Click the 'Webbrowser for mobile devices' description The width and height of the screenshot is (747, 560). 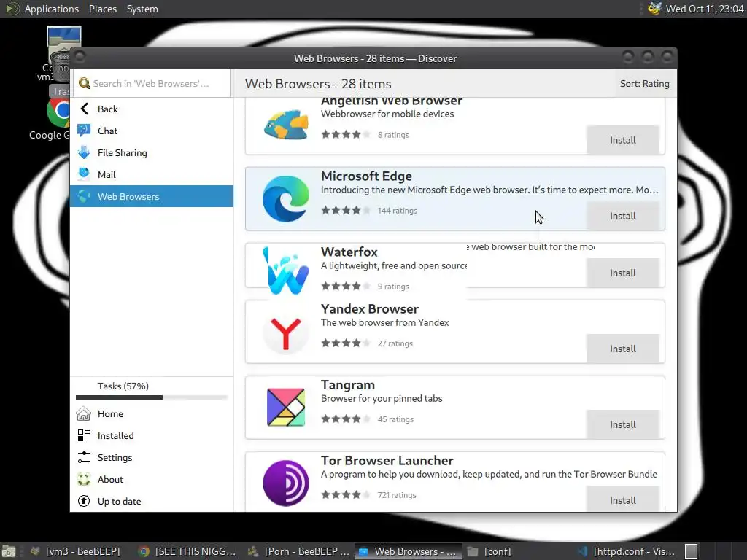click(387, 114)
